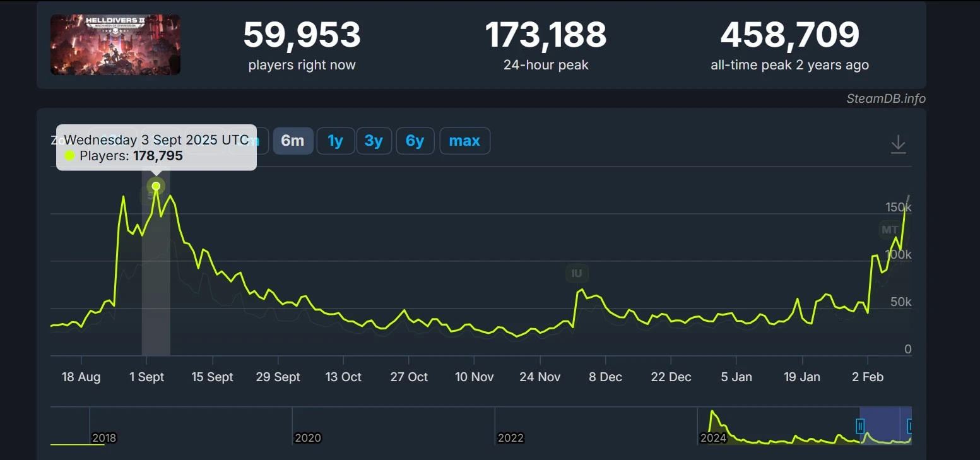Click the shaded selected range in navigator
The image size is (980, 460).
click(885, 427)
